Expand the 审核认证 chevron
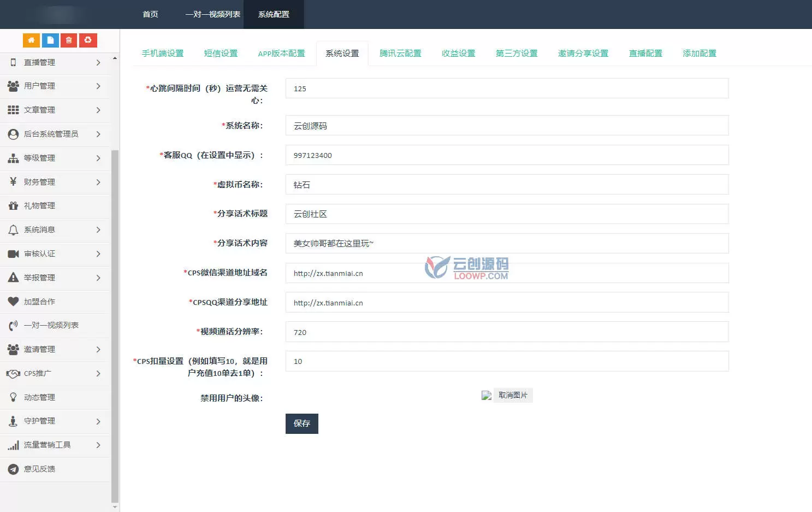The image size is (812, 512). point(98,254)
